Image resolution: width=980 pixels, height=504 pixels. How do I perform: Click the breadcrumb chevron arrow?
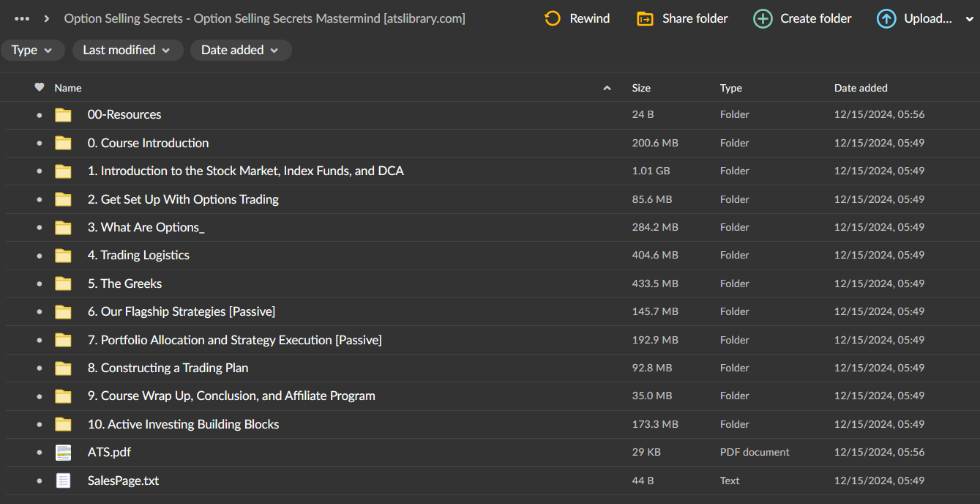pyautogui.click(x=47, y=18)
